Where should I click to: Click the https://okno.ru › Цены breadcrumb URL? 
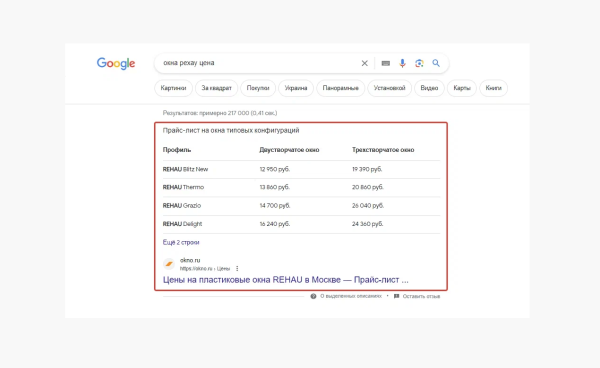[x=205, y=269]
